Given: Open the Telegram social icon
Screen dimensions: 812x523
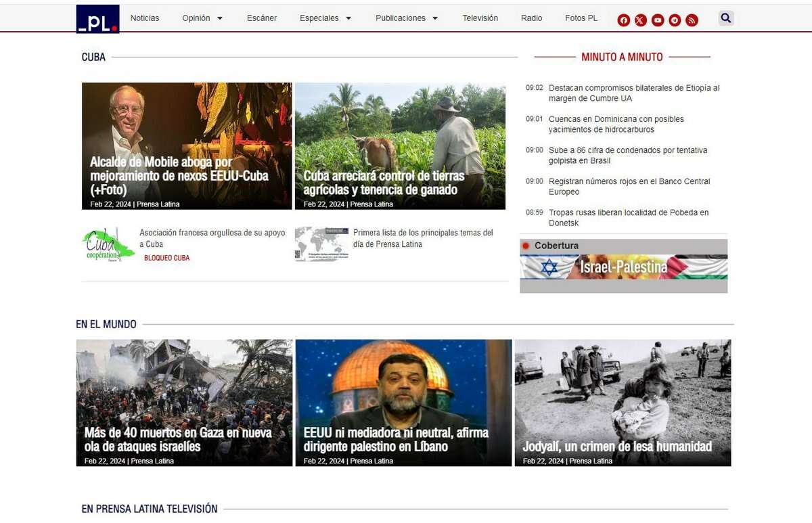Looking at the screenshot, I should click(x=675, y=20).
